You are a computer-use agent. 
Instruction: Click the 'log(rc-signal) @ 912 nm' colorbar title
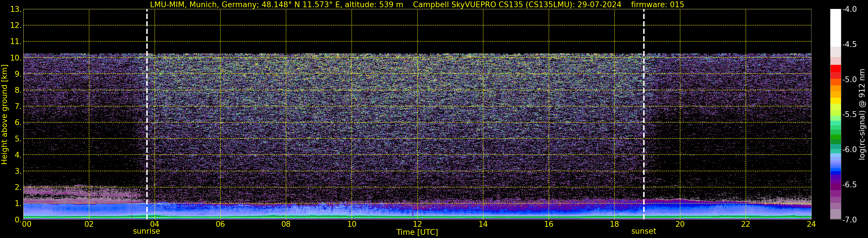[862, 114]
